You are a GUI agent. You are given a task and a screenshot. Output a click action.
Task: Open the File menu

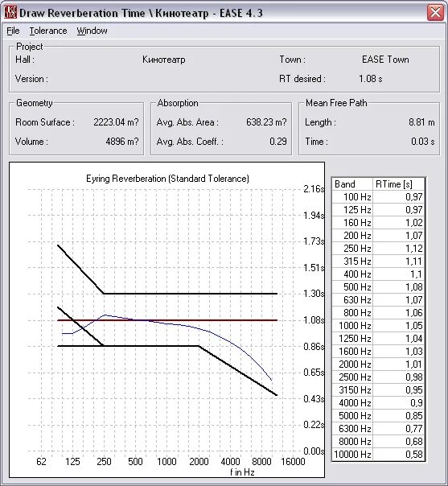13,31
